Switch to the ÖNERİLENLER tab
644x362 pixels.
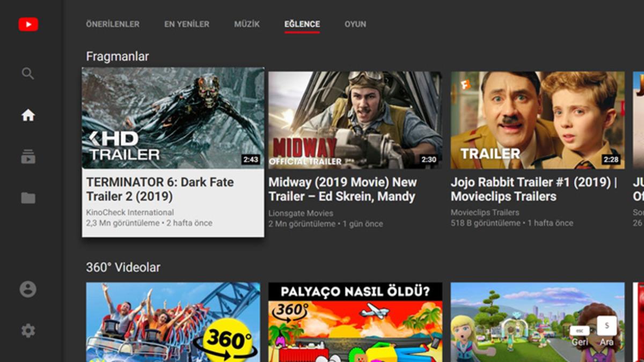[x=113, y=24]
